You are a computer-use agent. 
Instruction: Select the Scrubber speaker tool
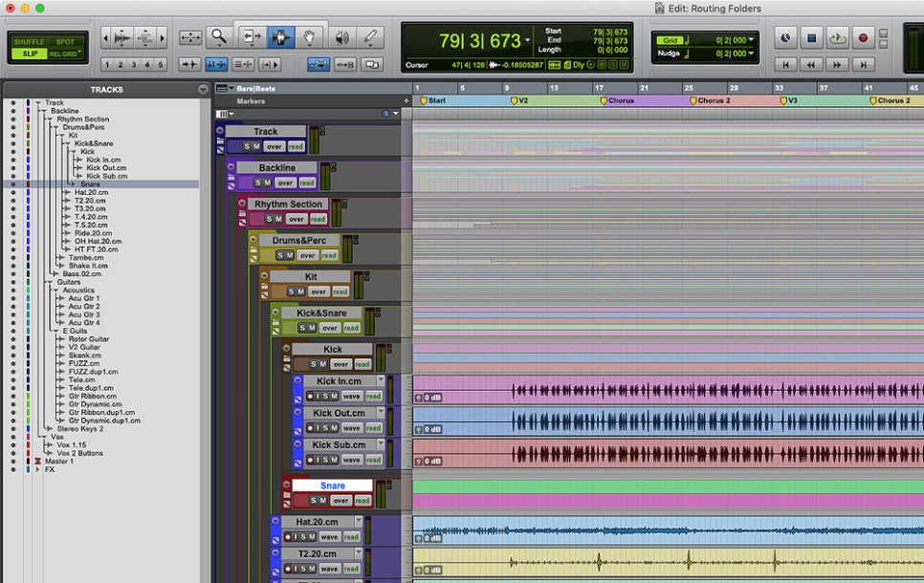[x=341, y=37]
